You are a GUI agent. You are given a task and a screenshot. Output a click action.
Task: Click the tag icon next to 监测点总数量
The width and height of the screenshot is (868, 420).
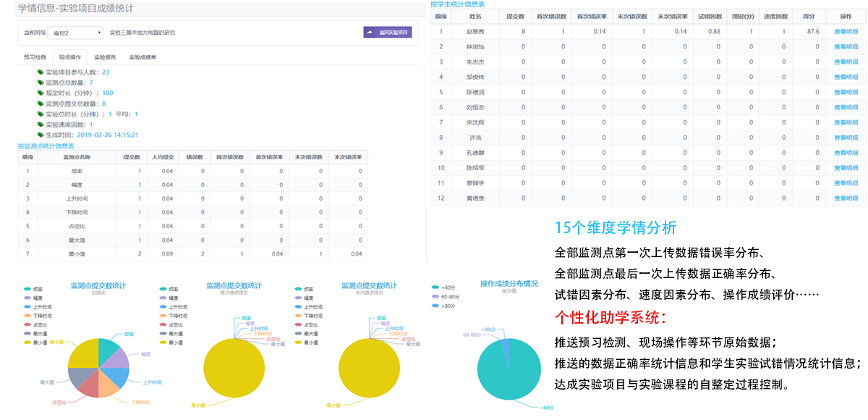41,83
